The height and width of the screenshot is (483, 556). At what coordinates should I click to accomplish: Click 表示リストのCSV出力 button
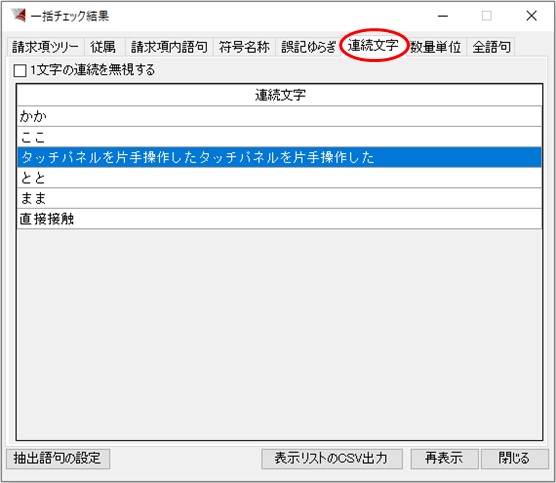332,459
